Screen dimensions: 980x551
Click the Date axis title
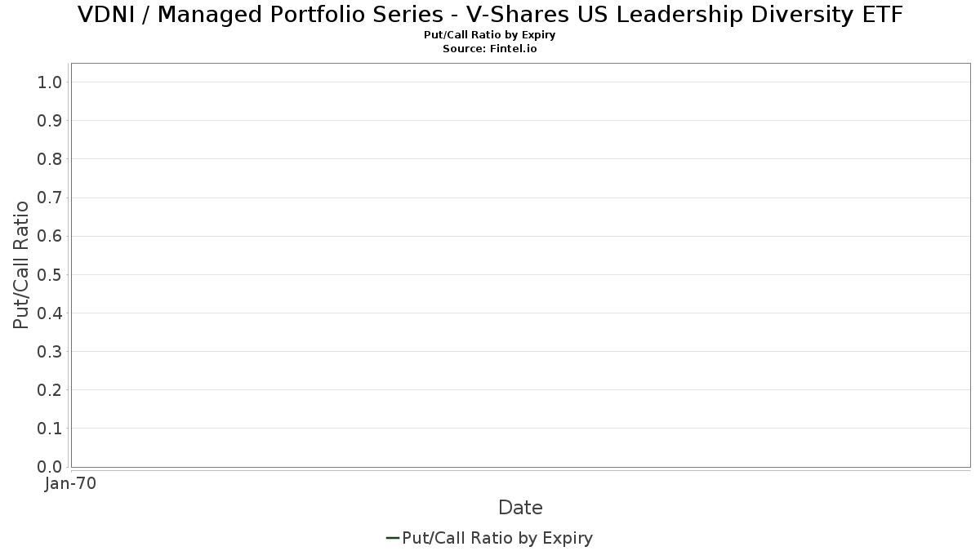520,508
